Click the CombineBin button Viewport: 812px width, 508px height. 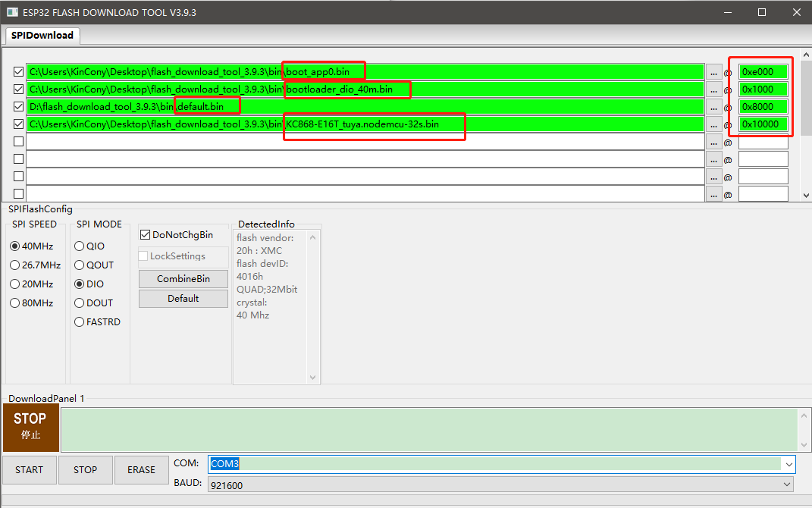(x=183, y=279)
